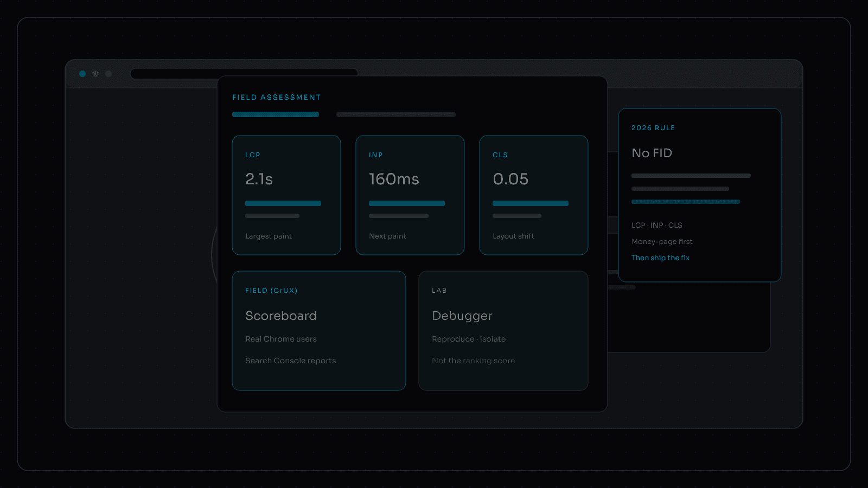Viewport: 868px width, 488px height.
Task: Click Reproduce · isolate text
Action: 469,339
